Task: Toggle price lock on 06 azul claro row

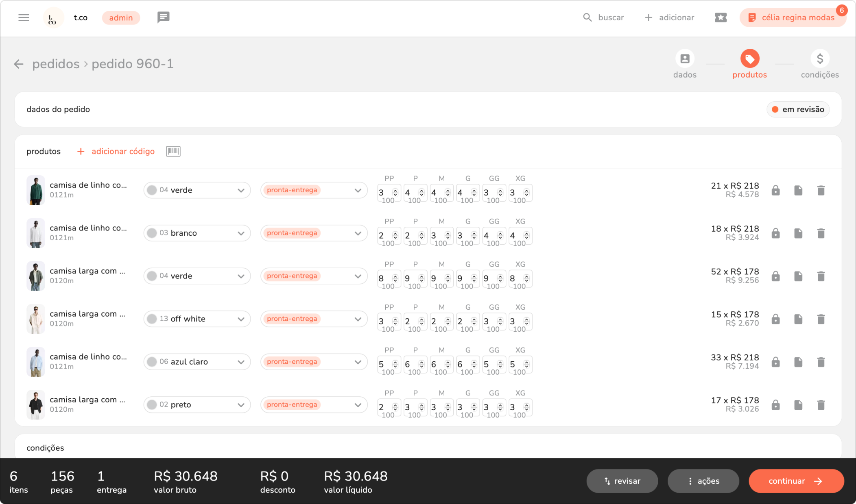Action: point(775,362)
